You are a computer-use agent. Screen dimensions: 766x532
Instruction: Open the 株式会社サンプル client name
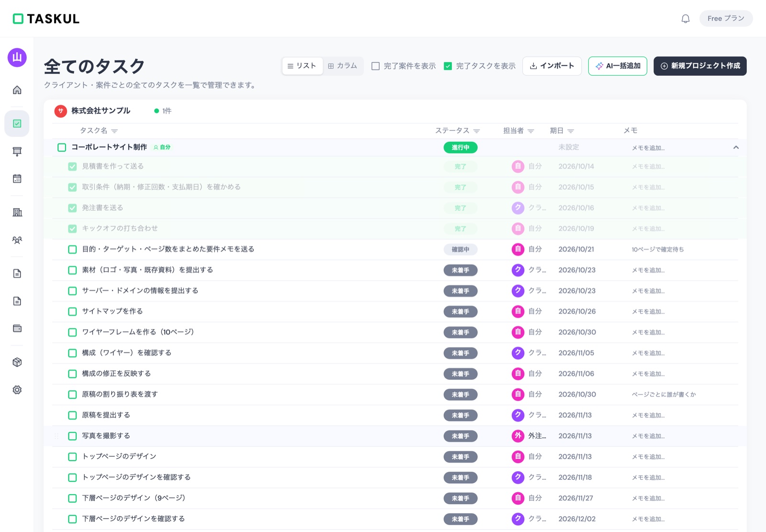click(101, 111)
